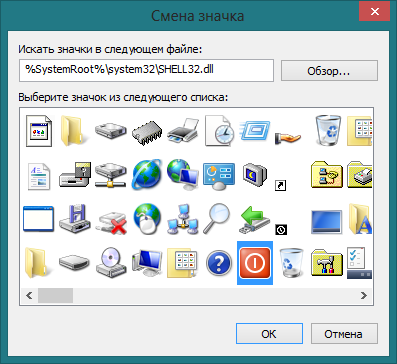Select the red power button icon

[255, 263]
